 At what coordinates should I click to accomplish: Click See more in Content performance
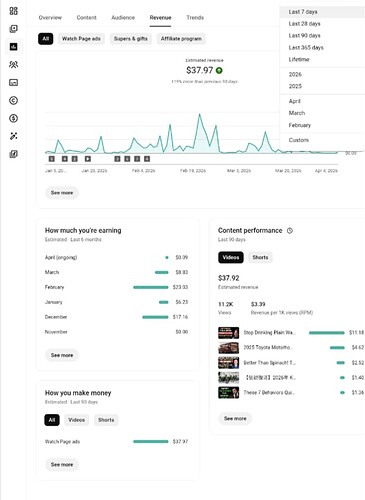pos(235,419)
